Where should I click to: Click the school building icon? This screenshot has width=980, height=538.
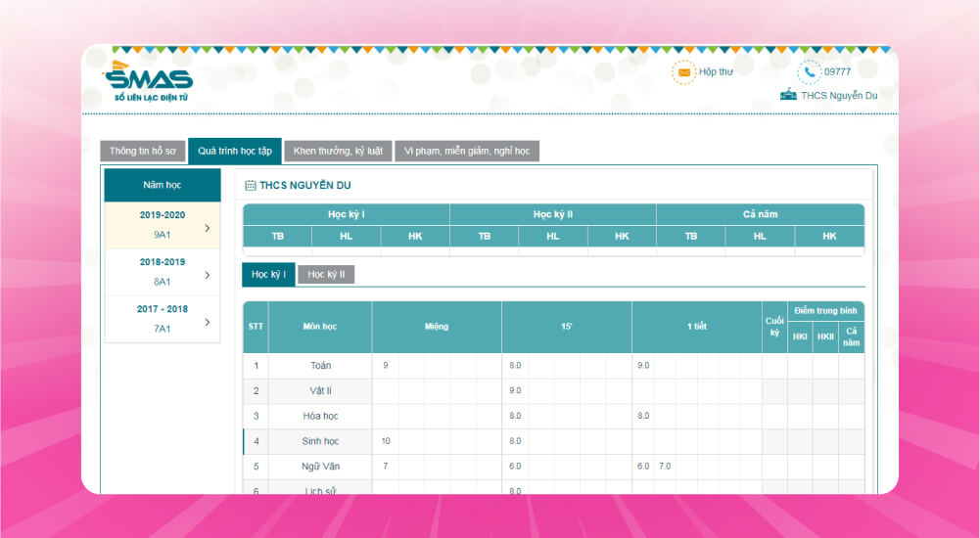[x=788, y=95]
